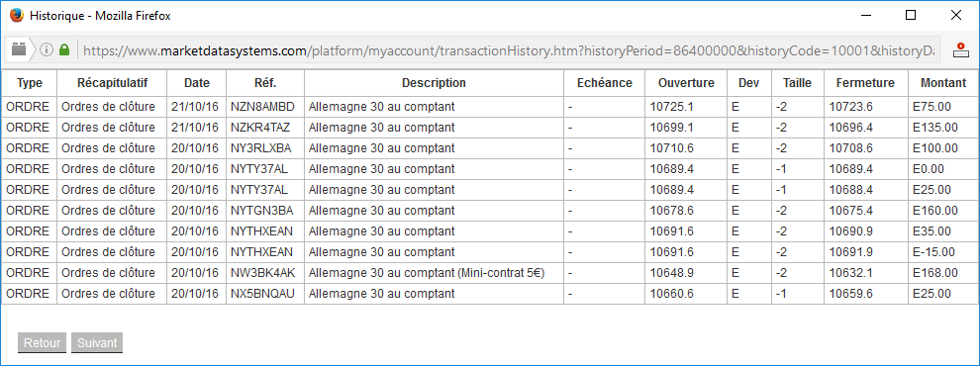Click closing price 10632.1

point(850,273)
